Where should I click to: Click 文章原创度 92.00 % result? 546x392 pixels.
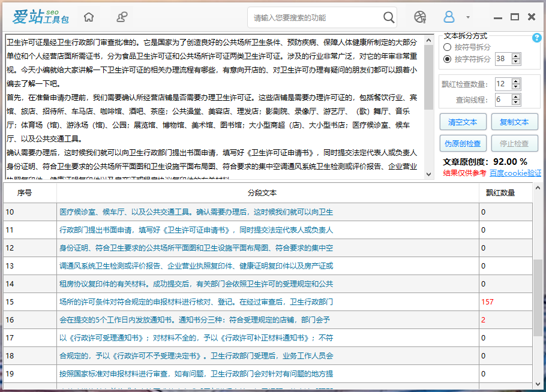[x=485, y=162]
